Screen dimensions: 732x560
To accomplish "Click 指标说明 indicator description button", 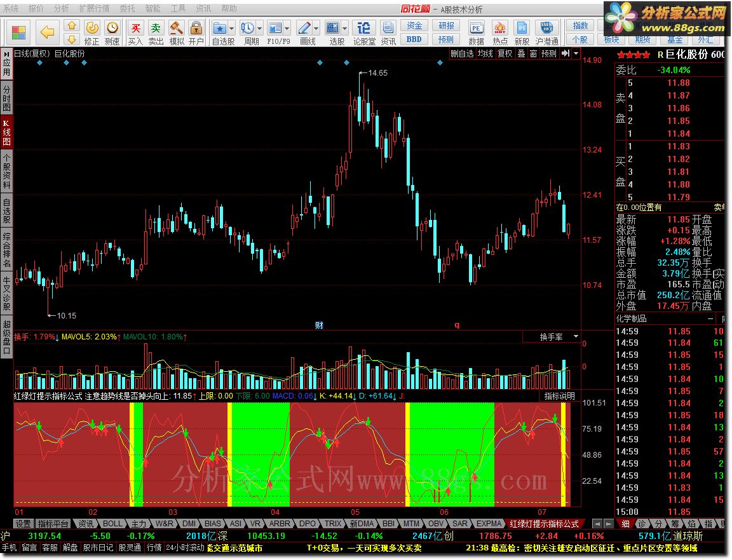I will coord(559,396).
